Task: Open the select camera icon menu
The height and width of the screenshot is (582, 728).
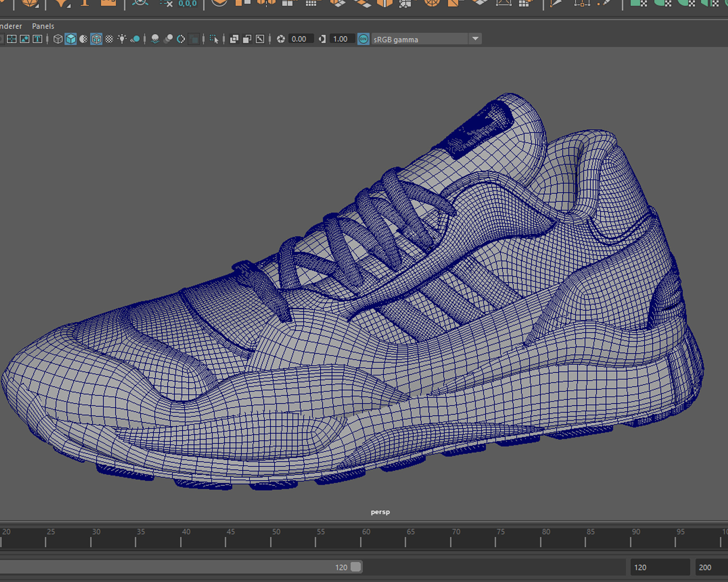Action: [260, 39]
